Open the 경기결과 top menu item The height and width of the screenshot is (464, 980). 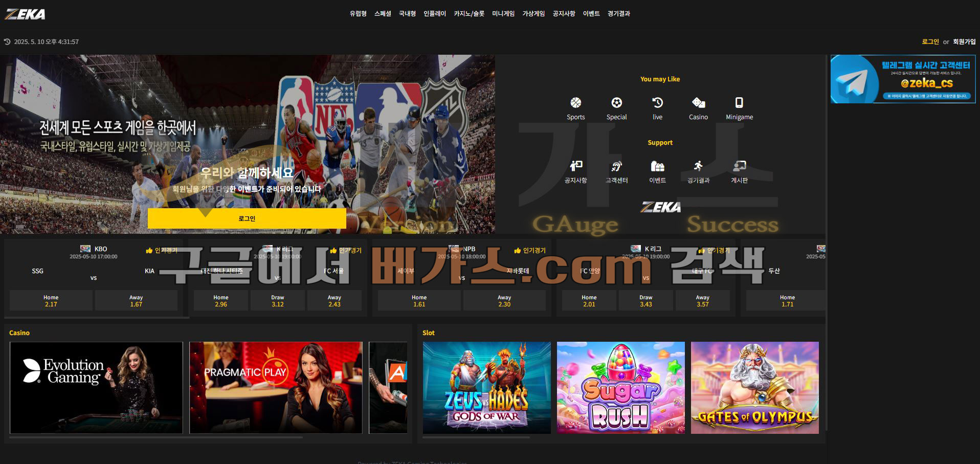(618, 14)
